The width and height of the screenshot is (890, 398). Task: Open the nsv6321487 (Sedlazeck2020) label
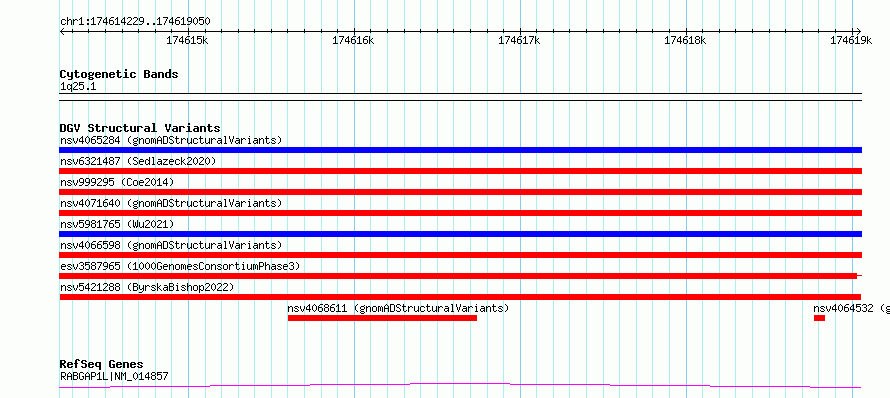[x=138, y=161]
